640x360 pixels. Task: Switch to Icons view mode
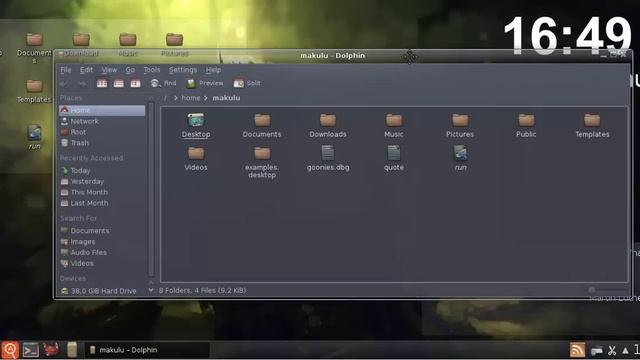click(102, 83)
